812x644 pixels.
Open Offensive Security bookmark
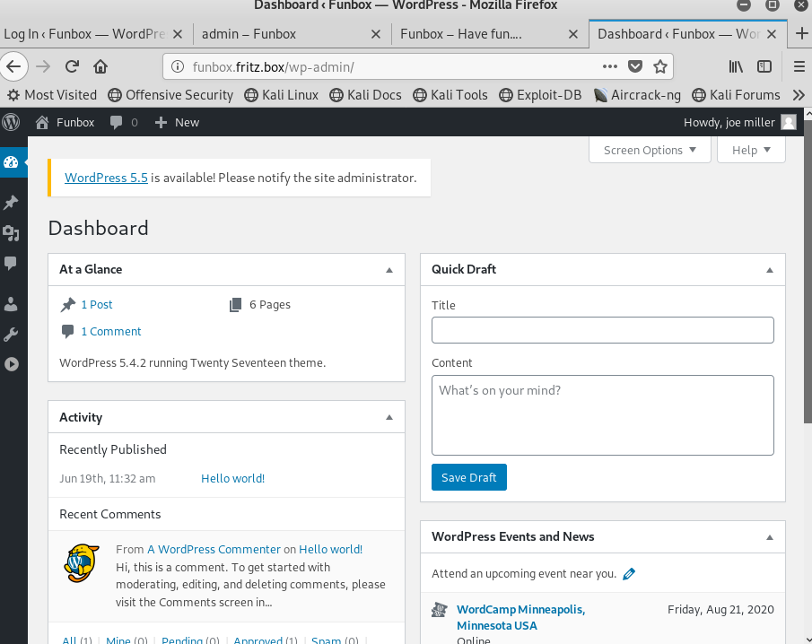[170, 95]
